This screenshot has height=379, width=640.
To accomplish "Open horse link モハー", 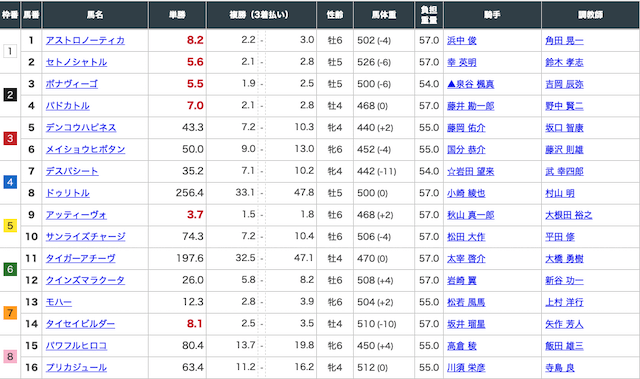I will [x=59, y=302].
